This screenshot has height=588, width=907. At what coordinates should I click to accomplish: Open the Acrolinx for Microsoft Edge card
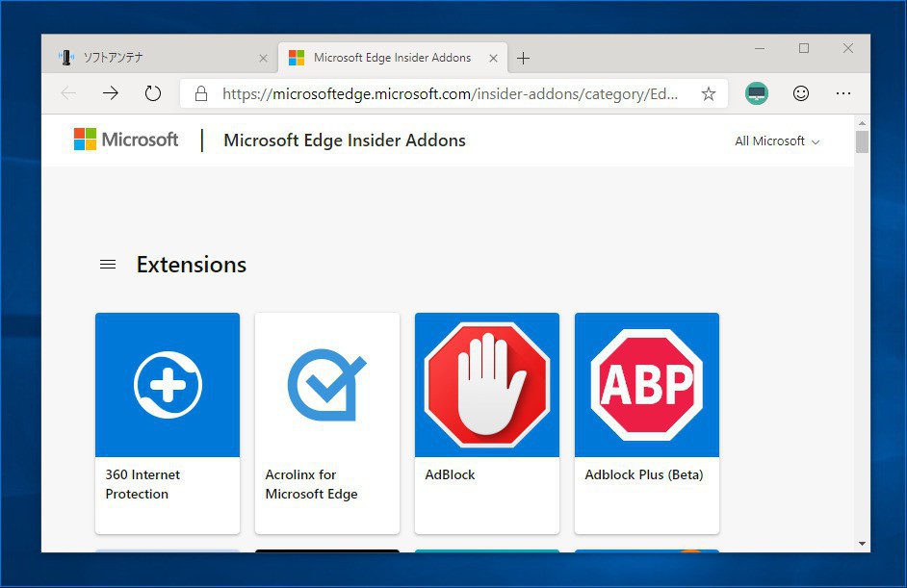pyautogui.click(x=327, y=422)
